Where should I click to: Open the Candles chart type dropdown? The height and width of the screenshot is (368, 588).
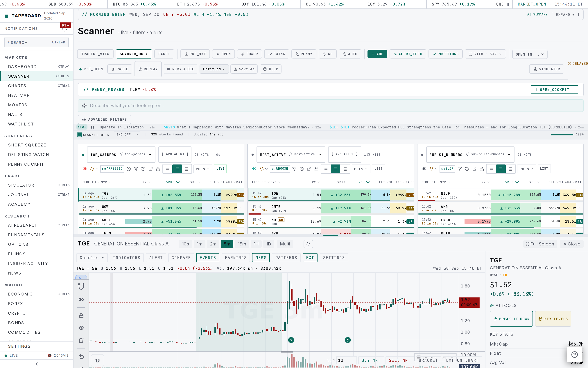click(92, 258)
